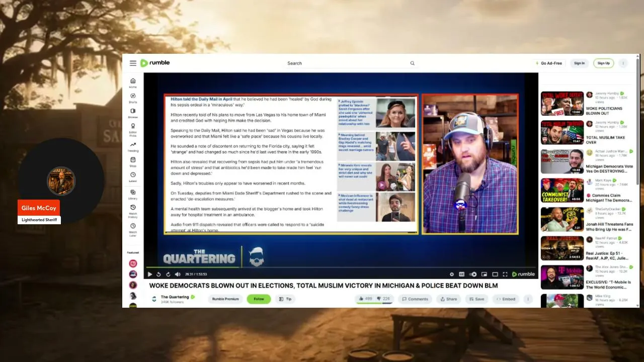Open The Quartering channel name link
This screenshot has height=362, width=644.
(x=175, y=297)
